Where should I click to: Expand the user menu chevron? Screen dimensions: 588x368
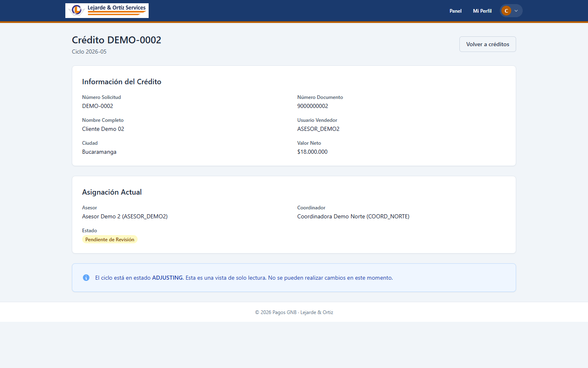(x=516, y=11)
